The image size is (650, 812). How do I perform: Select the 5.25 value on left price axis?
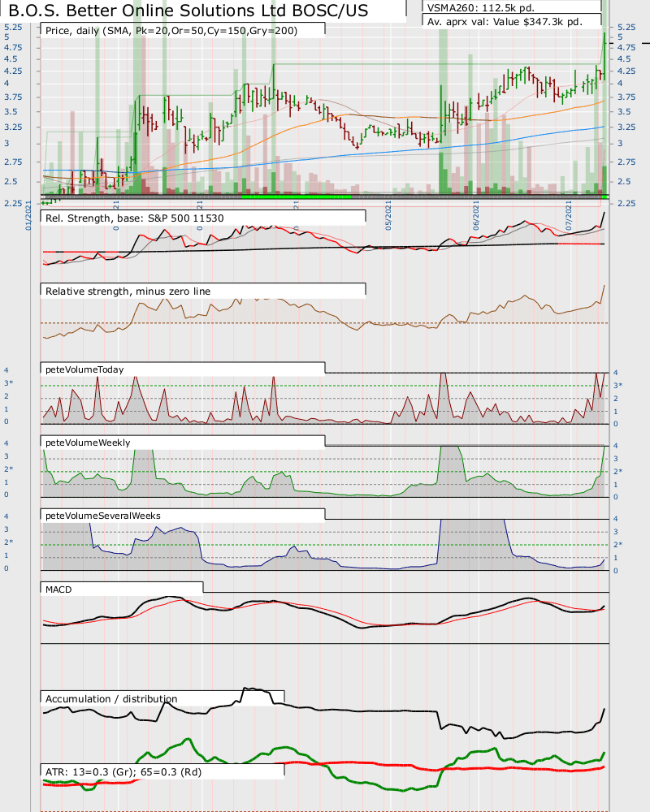coord(13,27)
